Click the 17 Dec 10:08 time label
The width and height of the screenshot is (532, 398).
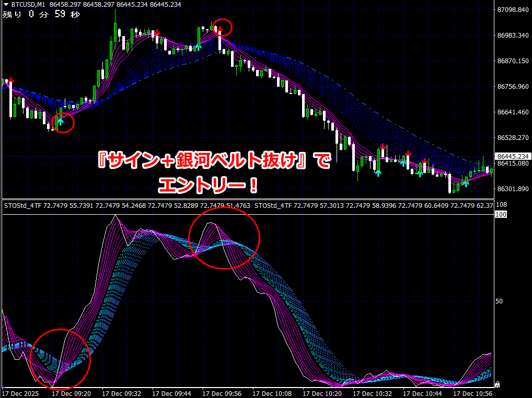coord(272,394)
